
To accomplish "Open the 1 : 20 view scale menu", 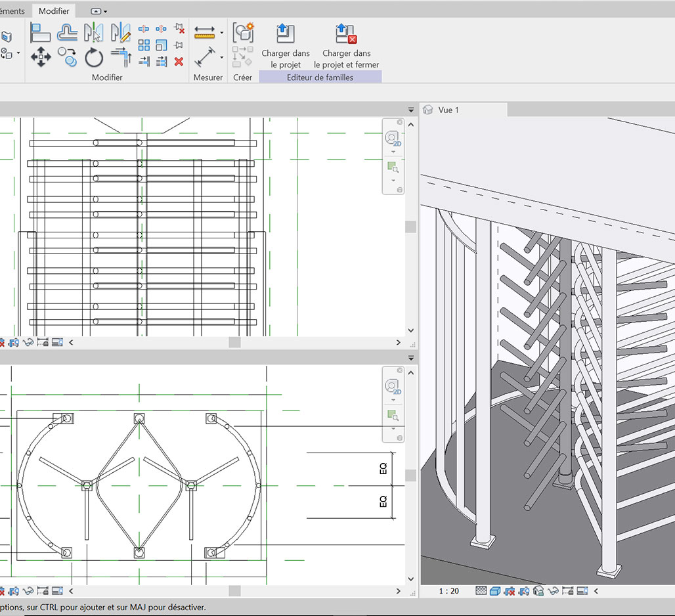I will pos(449,591).
